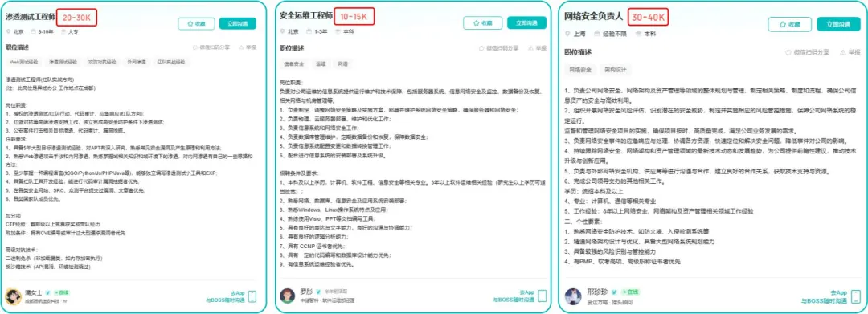Image resolution: width=868 pixels, height=314 pixels.
Task: Click phone icon on 网络安全负责人 card
Action: 857,296
